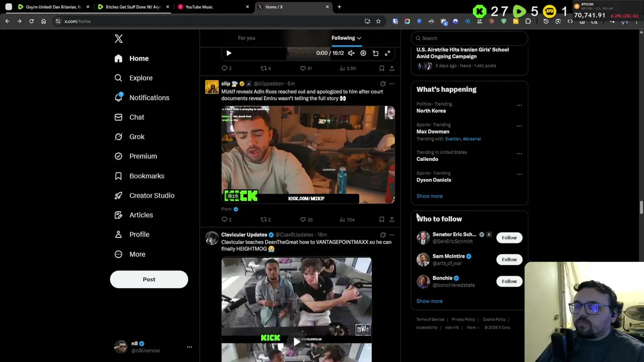Bookmark the clip Mizkif post
The height and width of the screenshot is (362, 644).
[x=382, y=220]
